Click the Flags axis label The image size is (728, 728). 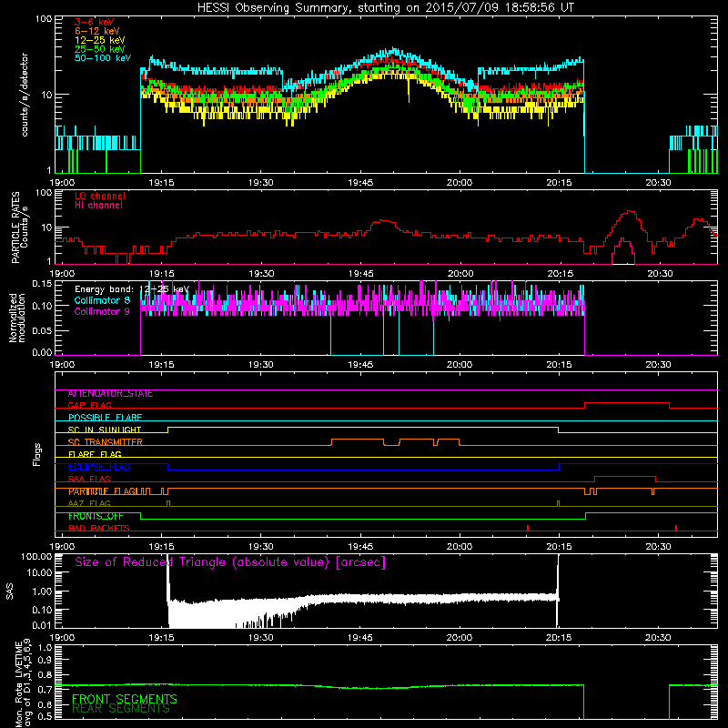click(x=37, y=454)
